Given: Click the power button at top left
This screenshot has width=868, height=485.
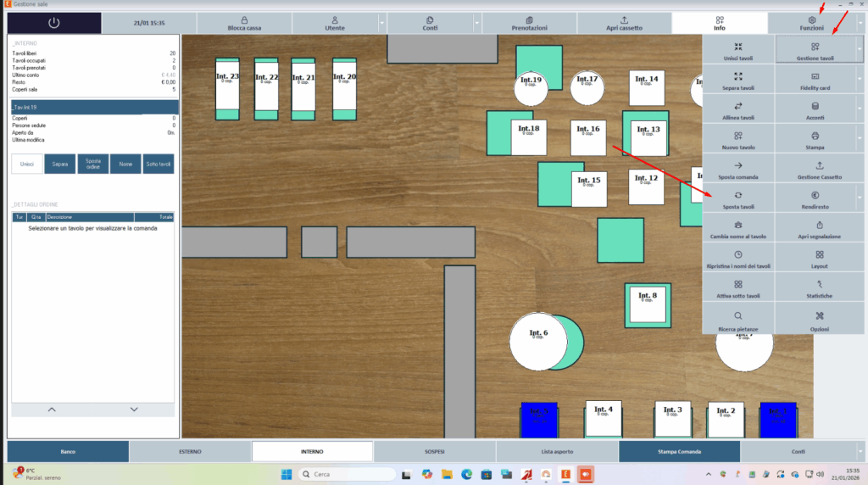Looking at the screenshot, I should pyautogui.click(x=53, y=23).
